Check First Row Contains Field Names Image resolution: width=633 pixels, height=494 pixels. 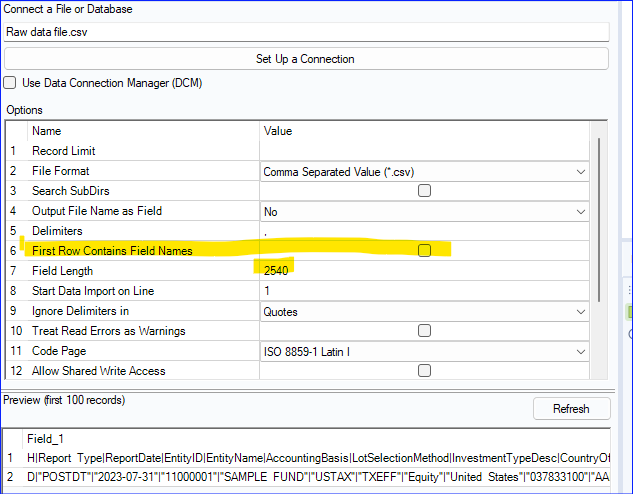(424, 251)
